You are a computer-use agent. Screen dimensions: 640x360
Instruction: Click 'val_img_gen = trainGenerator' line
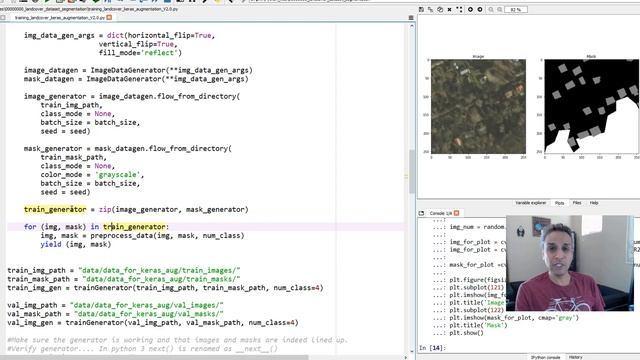[153, 323]
